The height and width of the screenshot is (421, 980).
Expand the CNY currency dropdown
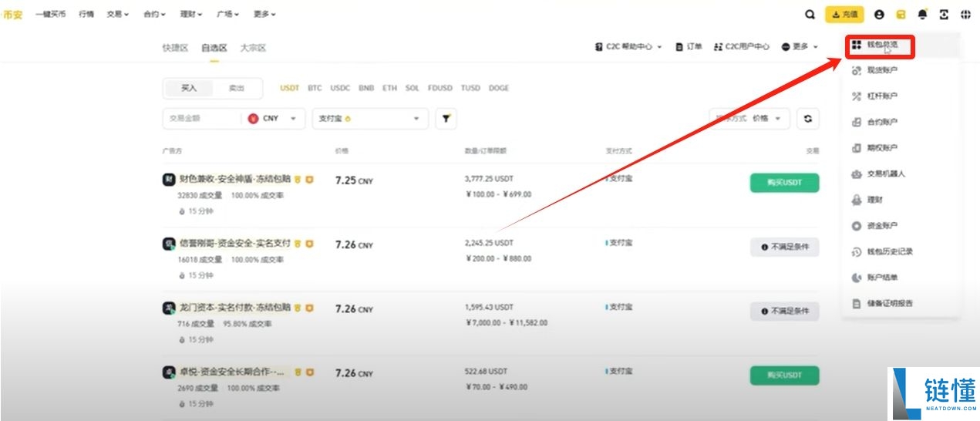coord(275,119)
